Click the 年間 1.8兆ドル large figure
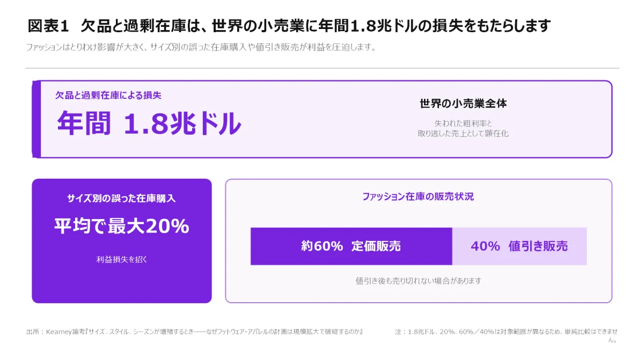Viewport: 644px width, 358px height. pyautogui.click(x=149, y=123)
